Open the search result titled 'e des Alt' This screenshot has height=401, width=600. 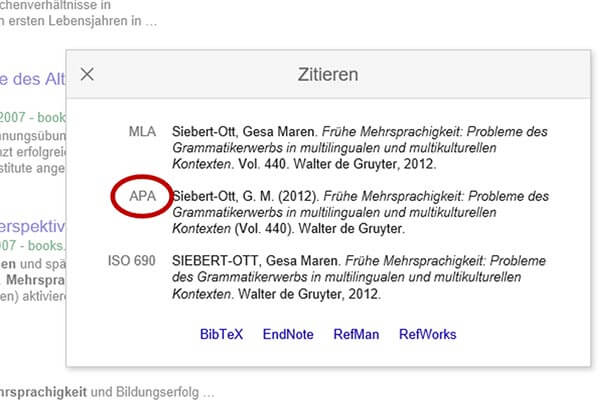32,81
